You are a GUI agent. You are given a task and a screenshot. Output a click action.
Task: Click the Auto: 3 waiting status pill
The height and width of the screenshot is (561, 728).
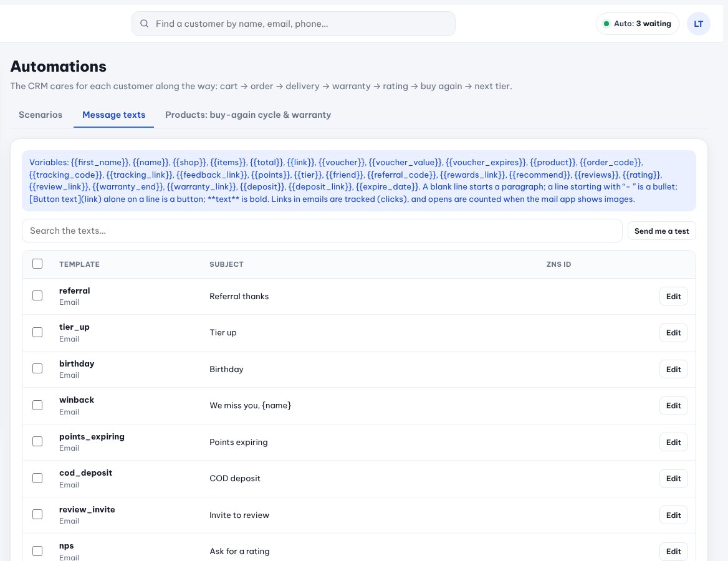coord(637,24)
